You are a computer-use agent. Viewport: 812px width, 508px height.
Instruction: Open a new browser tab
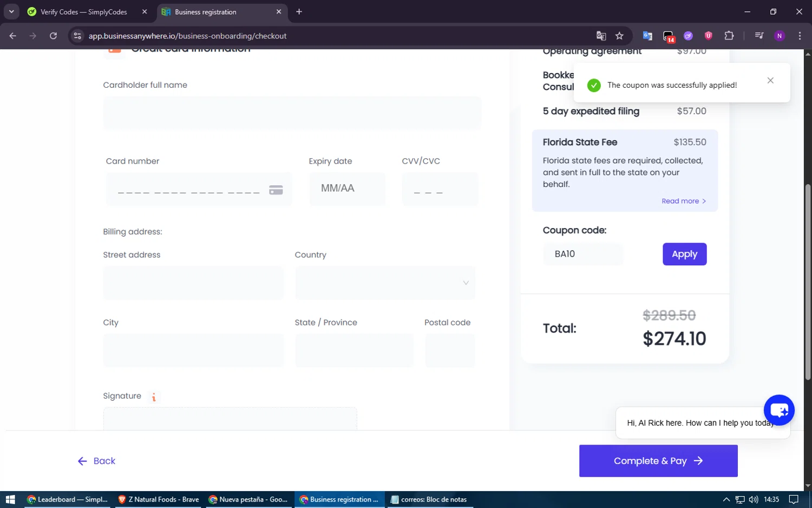click(x=299, y=12)
